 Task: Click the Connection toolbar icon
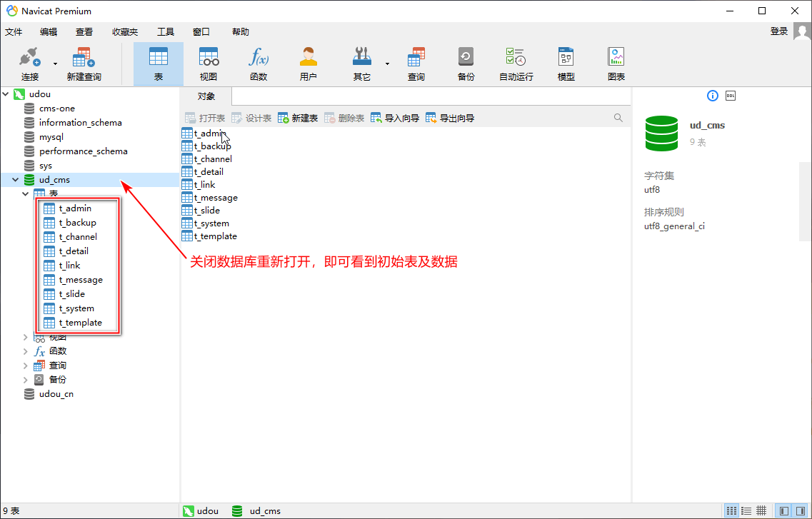tap(30, 64)
